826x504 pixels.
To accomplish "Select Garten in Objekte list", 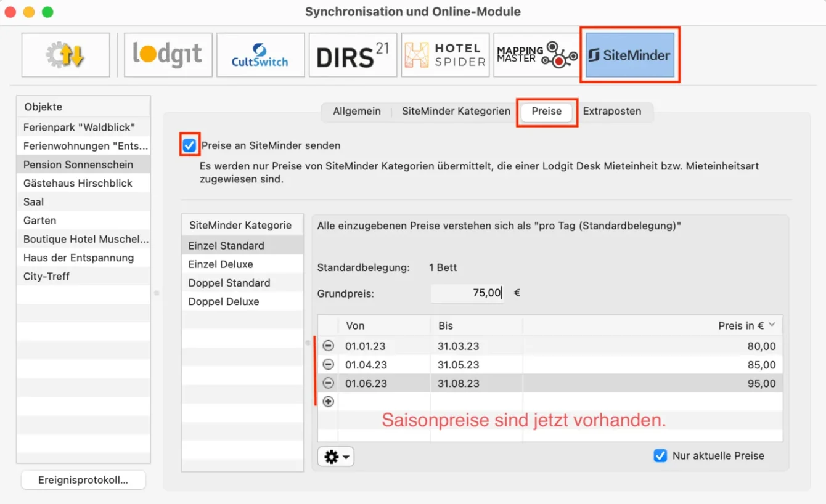I will coord(84,220).
